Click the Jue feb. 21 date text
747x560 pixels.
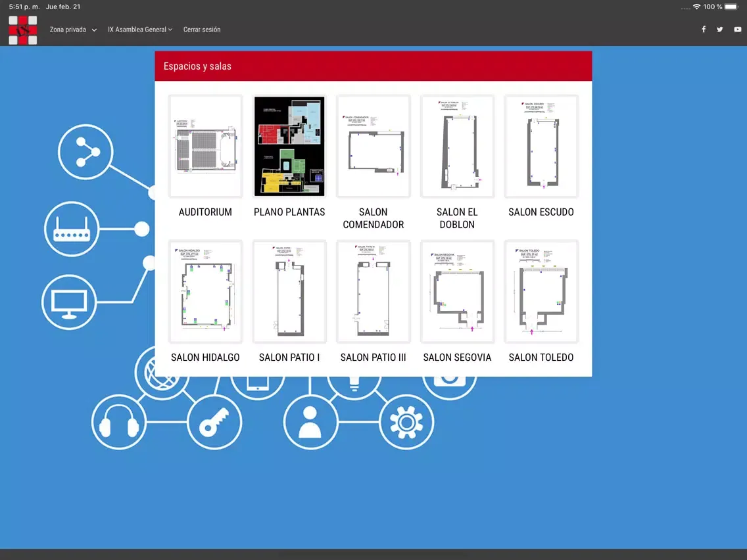pos(63,7)
